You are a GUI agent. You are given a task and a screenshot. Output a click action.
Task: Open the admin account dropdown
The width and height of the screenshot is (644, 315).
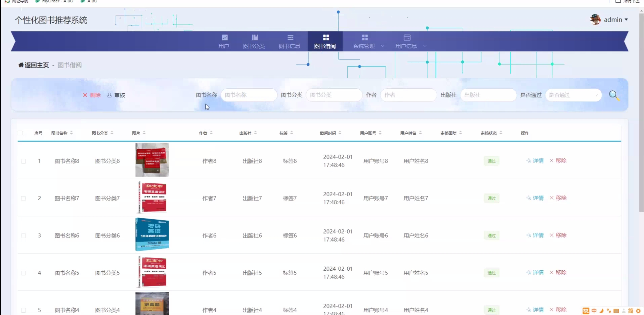tap(616, 20)
